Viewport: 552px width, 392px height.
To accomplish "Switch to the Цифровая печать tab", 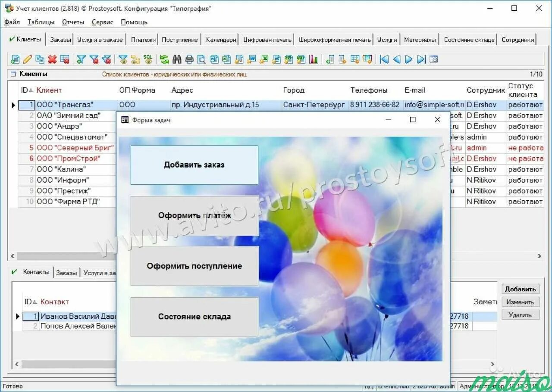I will tap(267, 40).
